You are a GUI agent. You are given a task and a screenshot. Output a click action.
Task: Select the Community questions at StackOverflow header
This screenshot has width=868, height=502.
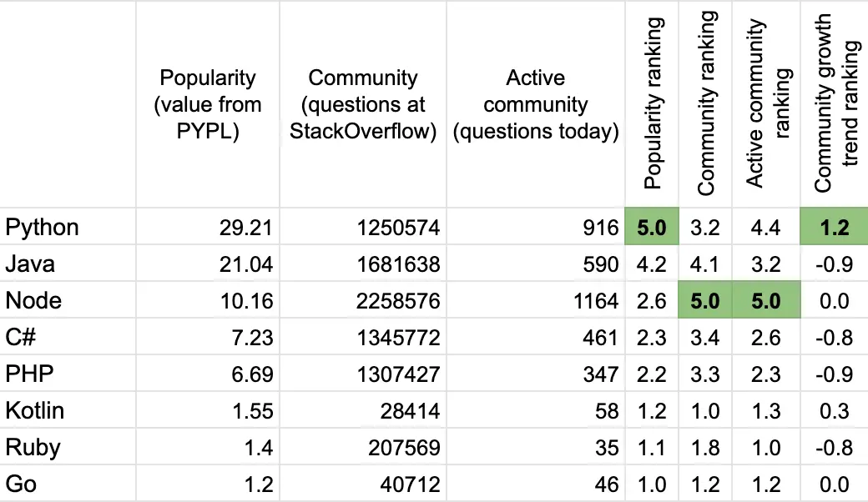point(363,104)
